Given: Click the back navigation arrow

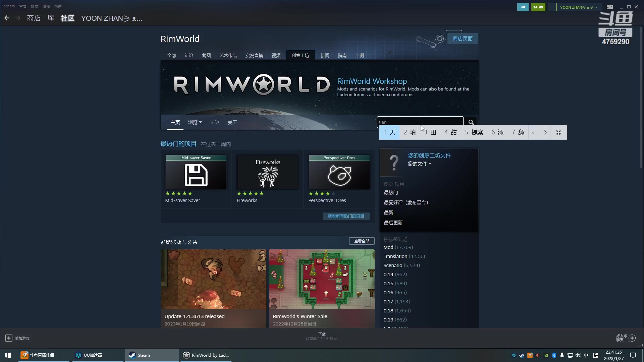Looking at the screenshot, I should (7, 18).
